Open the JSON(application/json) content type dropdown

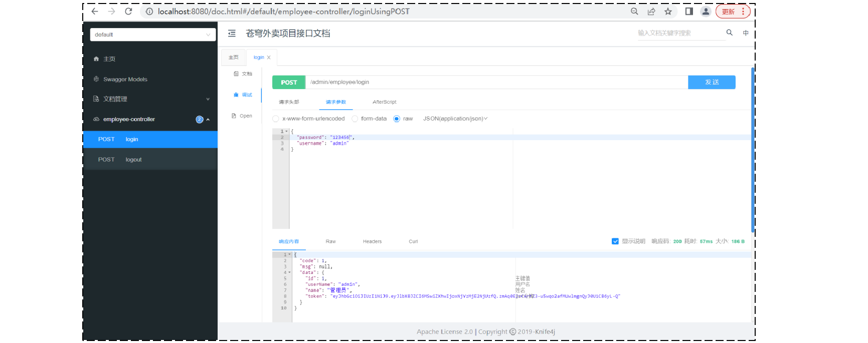pyautogui.click(x=455, y=119)
